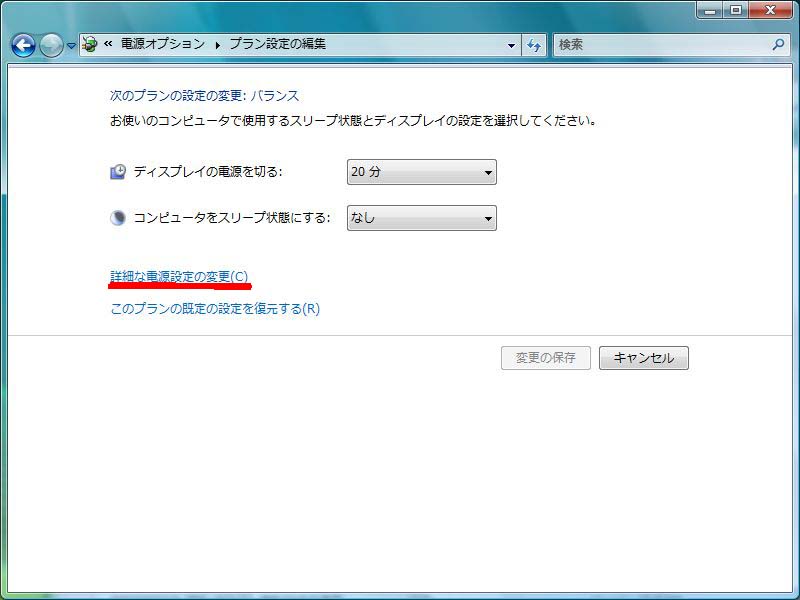Image resolution: width=800 pixels, height=600 pixels.
Task: Maximize the window
Action: (x=736, y=10)
